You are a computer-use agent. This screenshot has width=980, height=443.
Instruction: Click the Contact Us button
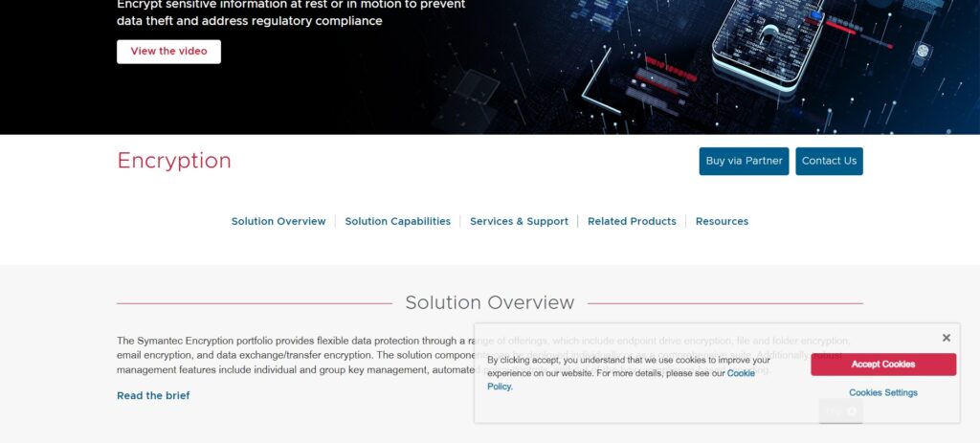pos(829,161)
